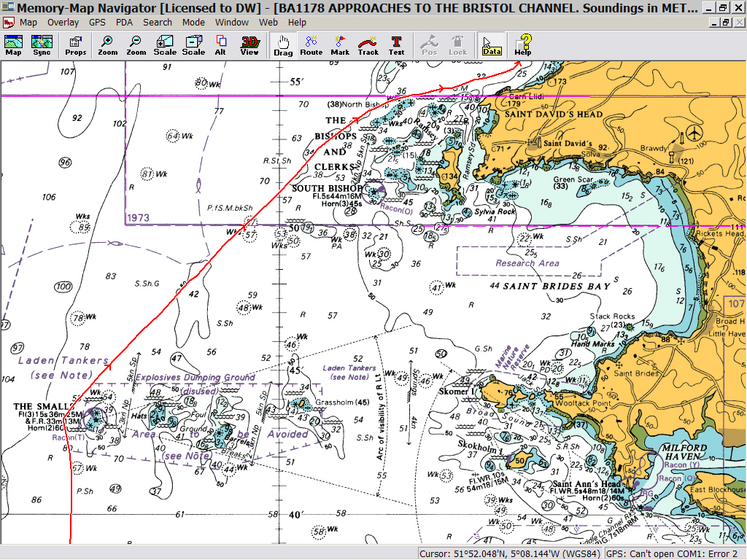The height and width of the screenshot is (560, 747).
Task: Click the SAINT BRIDES BAY label
Action: pyautogui.click(x=557, y=286)
